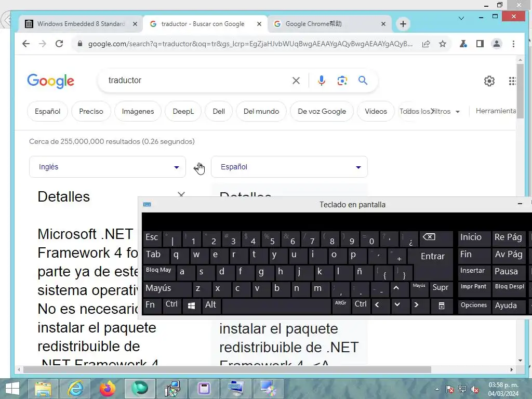The height and width of the screenshot is (399, 532).
Task: Toggle the Insertar key on keyboard
Action: point(474,272)
